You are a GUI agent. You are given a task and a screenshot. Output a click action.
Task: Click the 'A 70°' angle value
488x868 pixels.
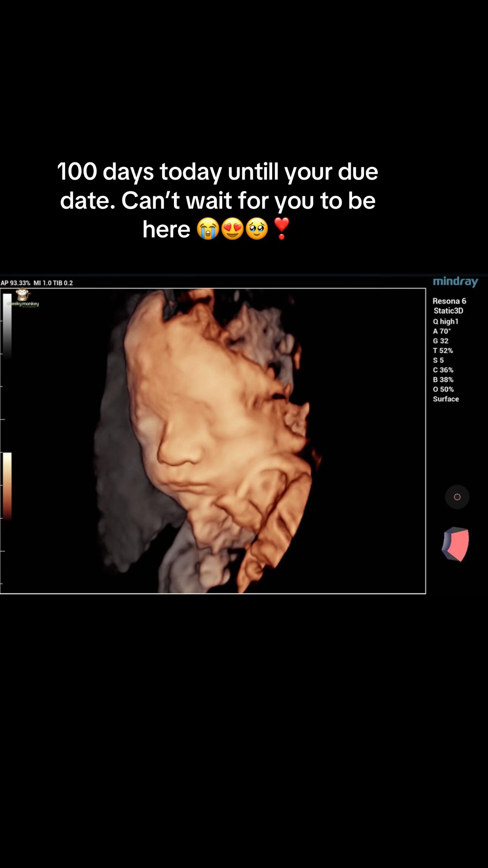pos(442,331)
